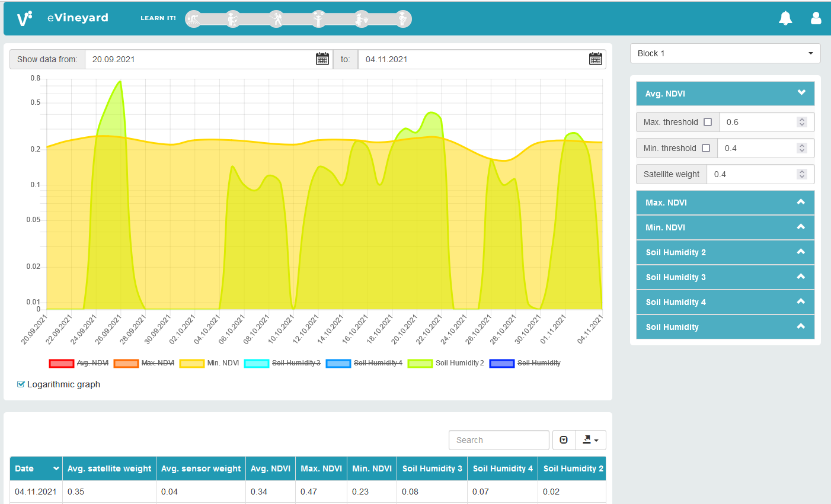Click table cell date 04.11.2021

pyautogui.click(x=36, y=492)
